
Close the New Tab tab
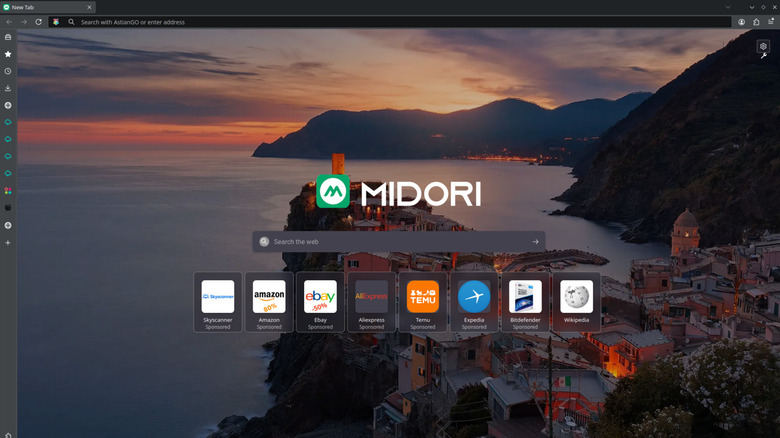coord(89,7)
